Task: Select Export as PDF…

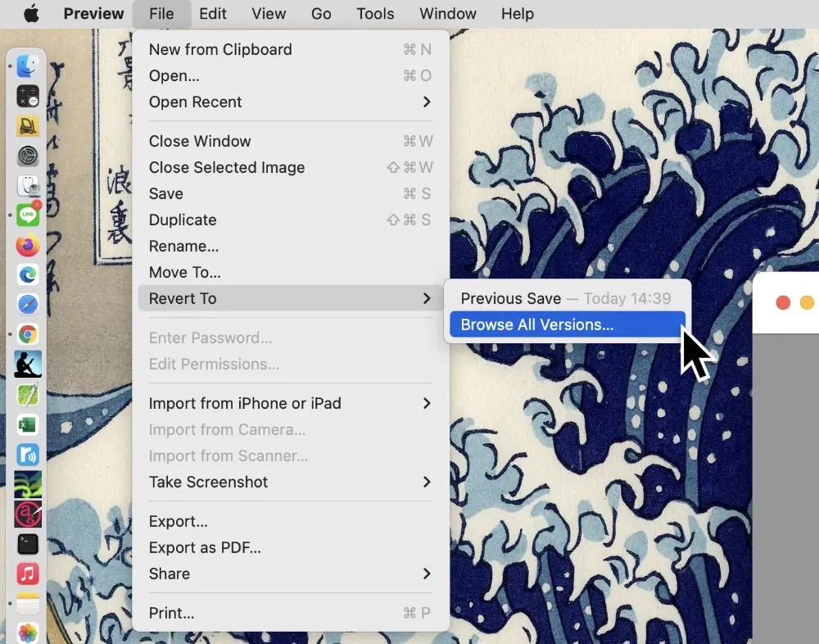Action: 291,547
